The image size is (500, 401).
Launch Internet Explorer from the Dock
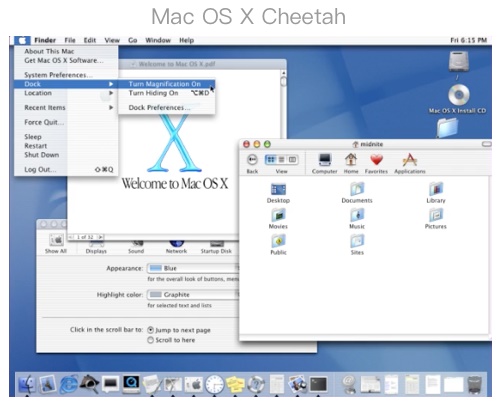click(x=69, y=384)
